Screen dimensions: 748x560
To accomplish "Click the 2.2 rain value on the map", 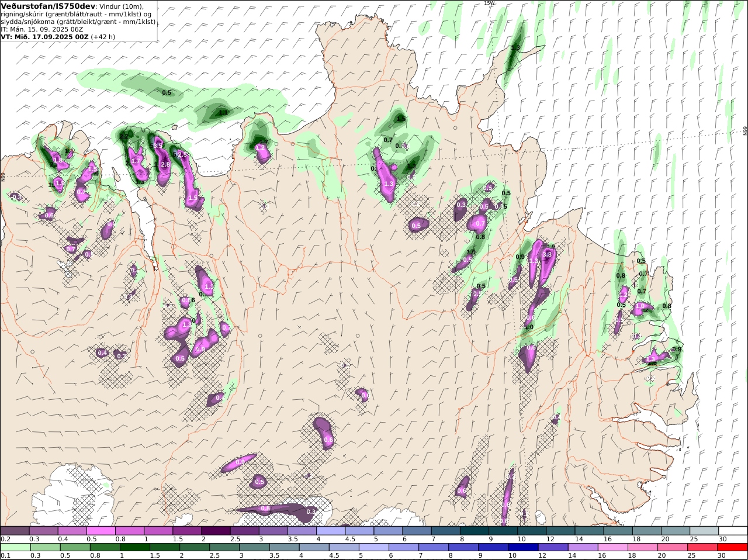I will coord(124,136).
